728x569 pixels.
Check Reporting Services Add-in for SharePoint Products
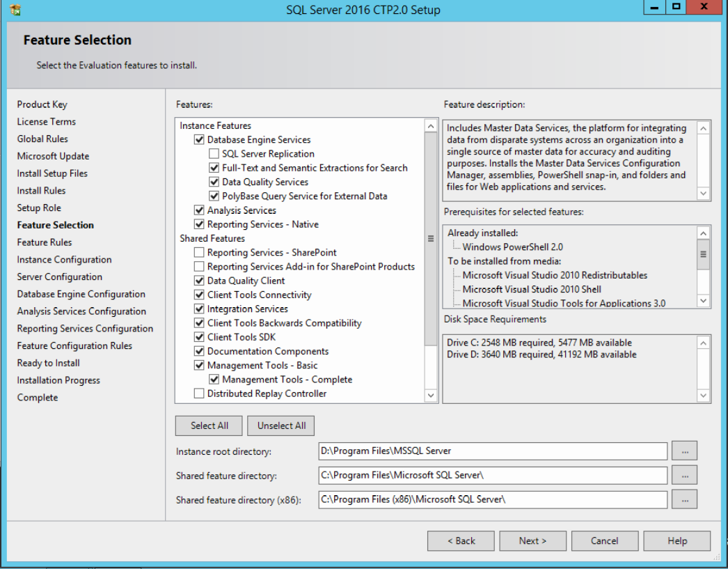coord(199,267)
